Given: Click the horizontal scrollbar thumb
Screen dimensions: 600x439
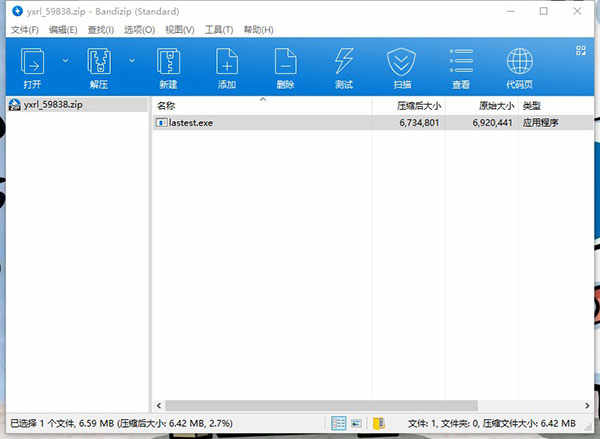Looking at the screenshot, I should 321,405.
